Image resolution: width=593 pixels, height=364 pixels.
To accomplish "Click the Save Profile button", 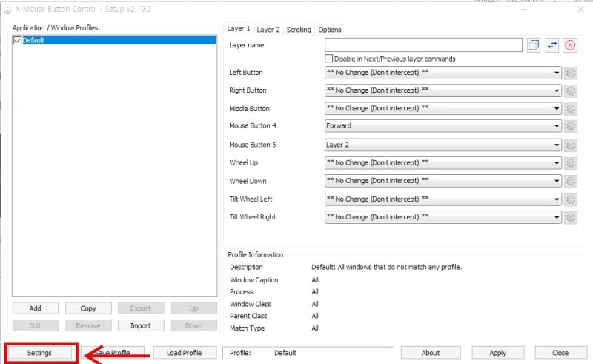I will tap(113, 353).
